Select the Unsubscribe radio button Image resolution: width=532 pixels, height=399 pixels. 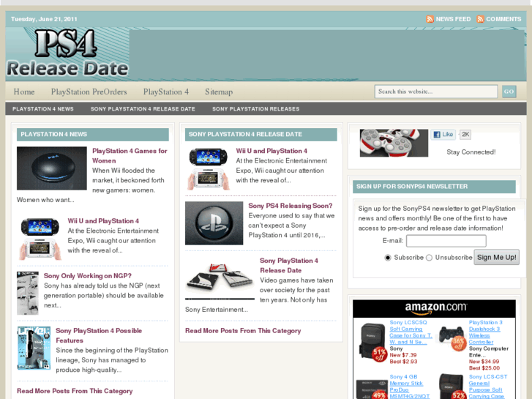pos(430,258)
